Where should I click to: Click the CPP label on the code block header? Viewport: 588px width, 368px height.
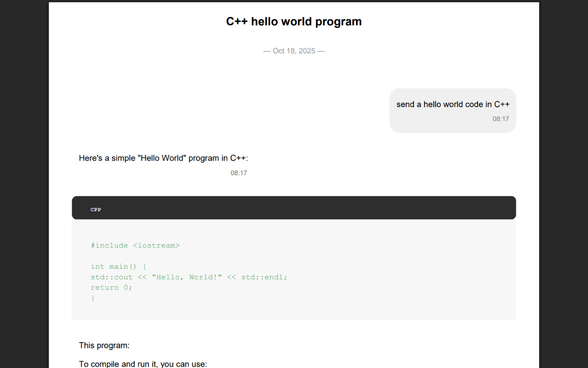click(96, 209)
